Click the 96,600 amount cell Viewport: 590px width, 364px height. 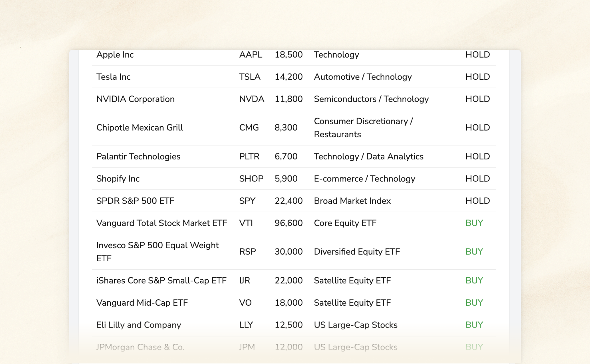click(x=288, y=223)
